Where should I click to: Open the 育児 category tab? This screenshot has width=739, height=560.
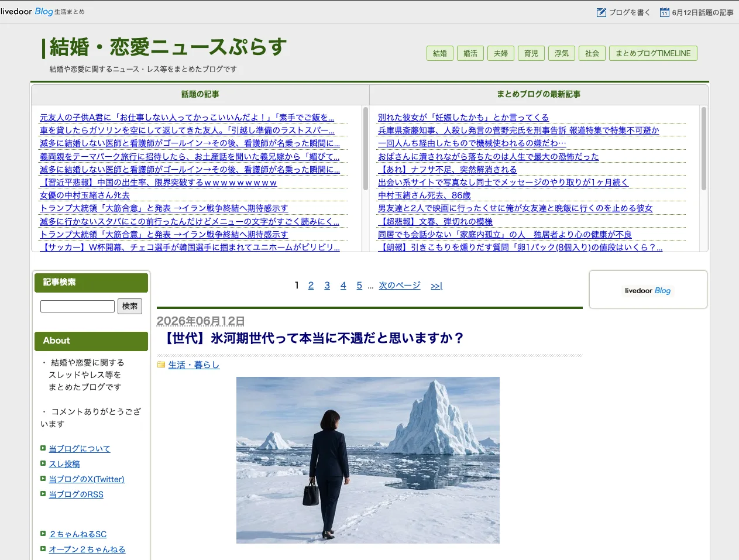click(x=531, y=53)
